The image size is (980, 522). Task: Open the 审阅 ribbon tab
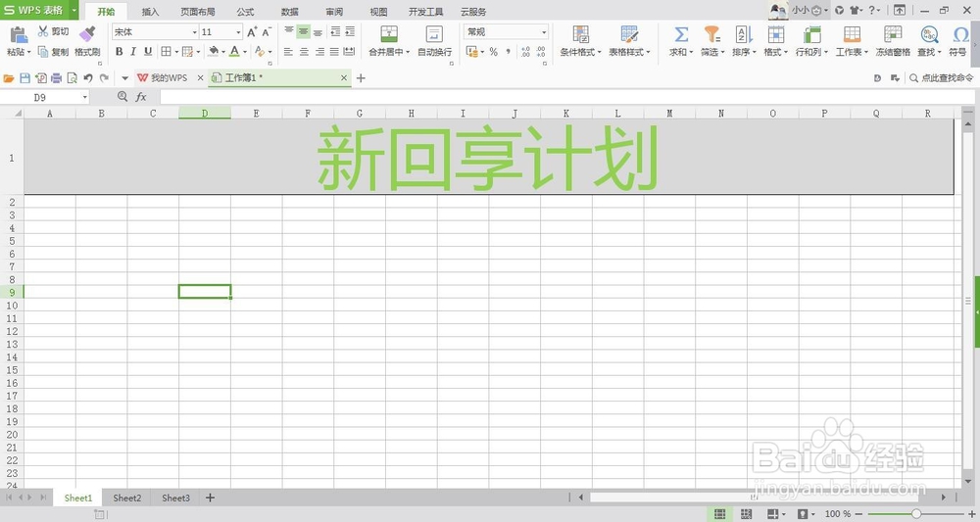pyautogui.click(x=334, y=11)
